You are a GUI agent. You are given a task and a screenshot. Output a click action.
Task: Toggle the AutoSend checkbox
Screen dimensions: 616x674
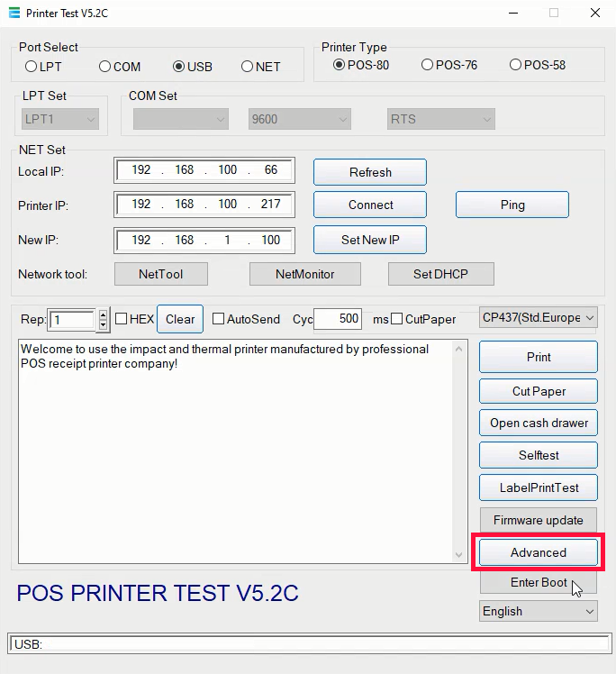pos(218,319)
